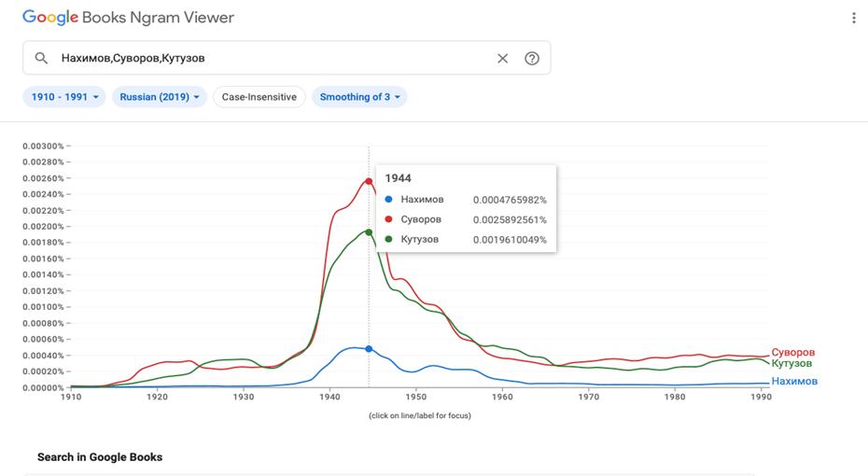The height and width of the screenshot is (476, 868).
Task: Click the value 0.0004765982% in tooltip
Action: 510,200
